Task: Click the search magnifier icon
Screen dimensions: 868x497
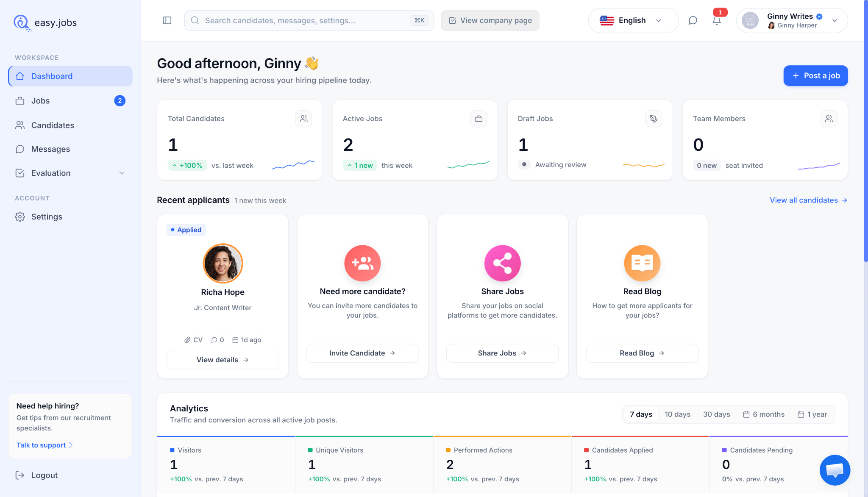Action: point(195,20)
